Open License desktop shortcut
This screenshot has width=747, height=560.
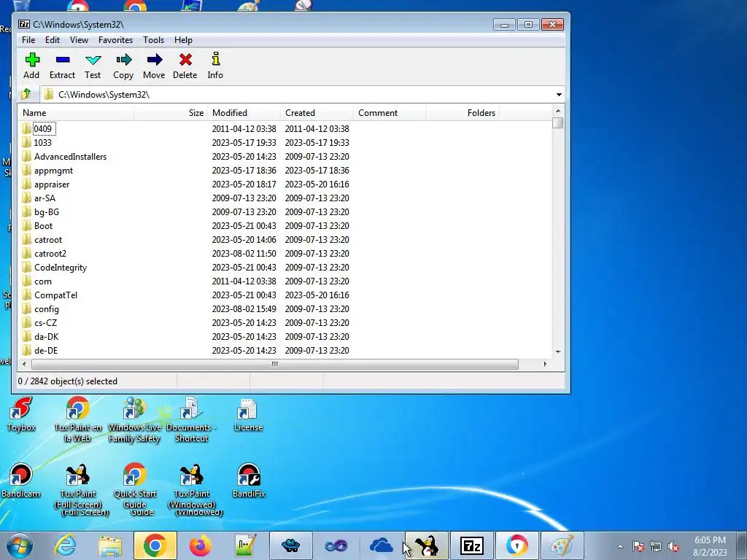248,414
